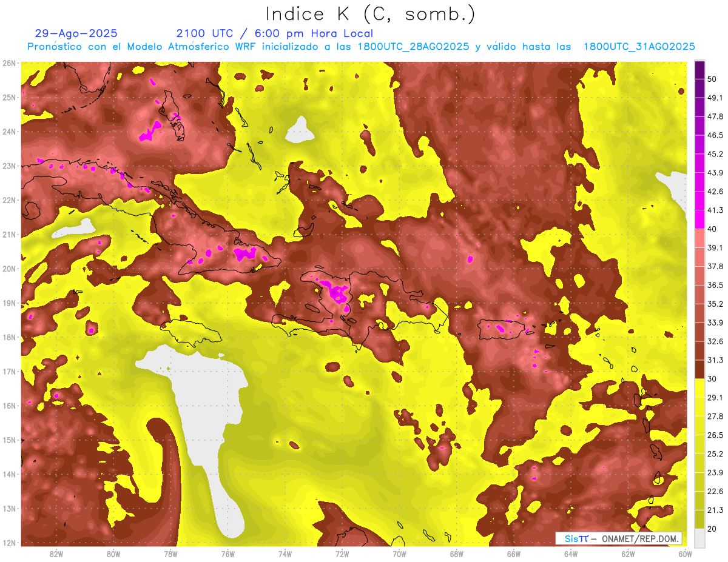Click the 'Indice K (C, somb.)' title
Screen dimensions: 728x562
coord(371,14)
